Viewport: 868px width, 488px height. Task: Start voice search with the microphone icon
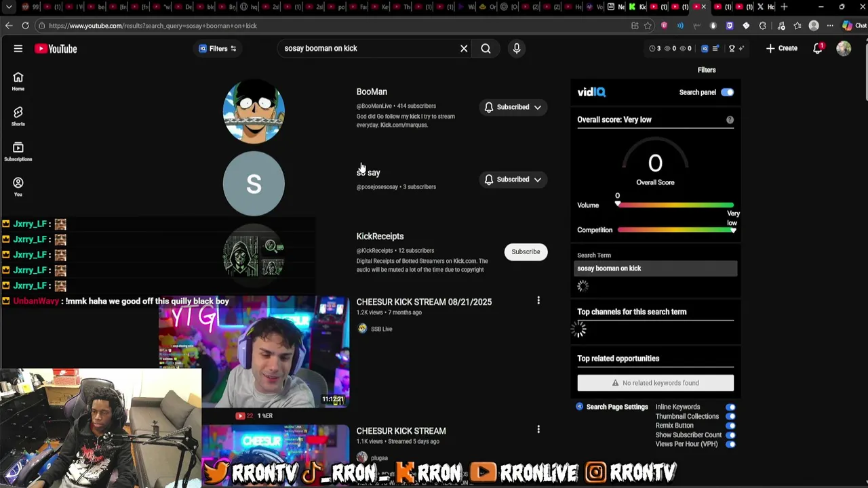[x=517, y=48]
